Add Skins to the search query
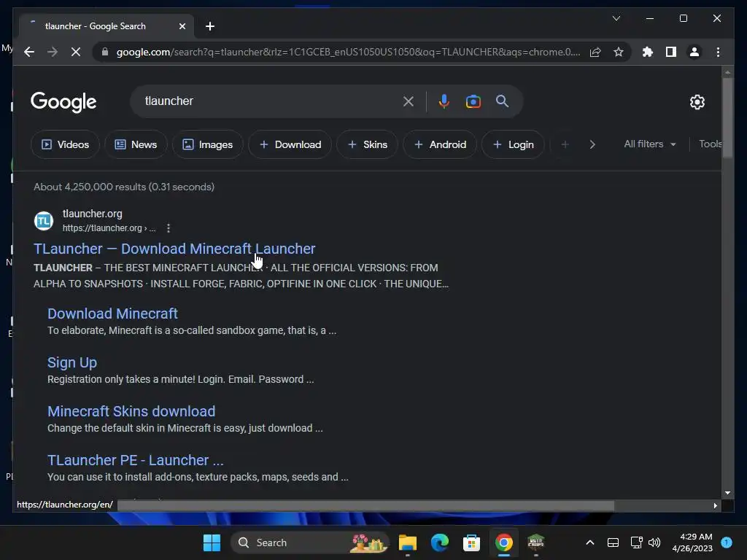Viewport: 747px width, 560px height. pyautogui.click(x=368, y=144)
